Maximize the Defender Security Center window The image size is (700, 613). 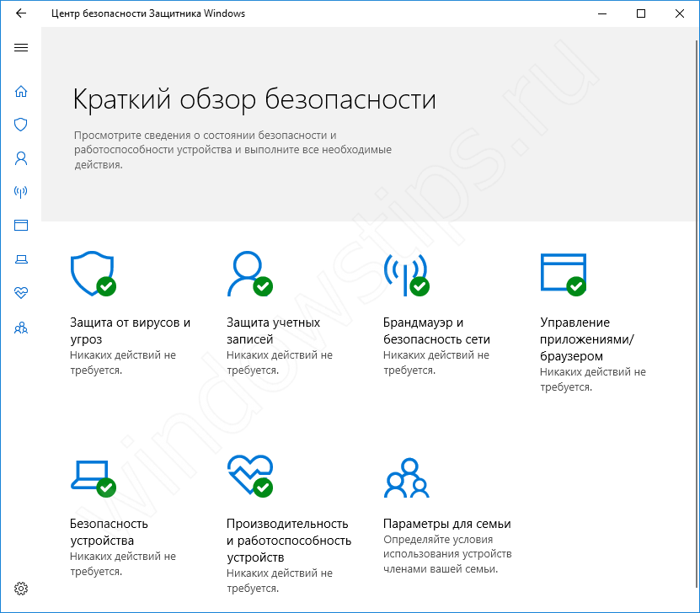point(641,13)
